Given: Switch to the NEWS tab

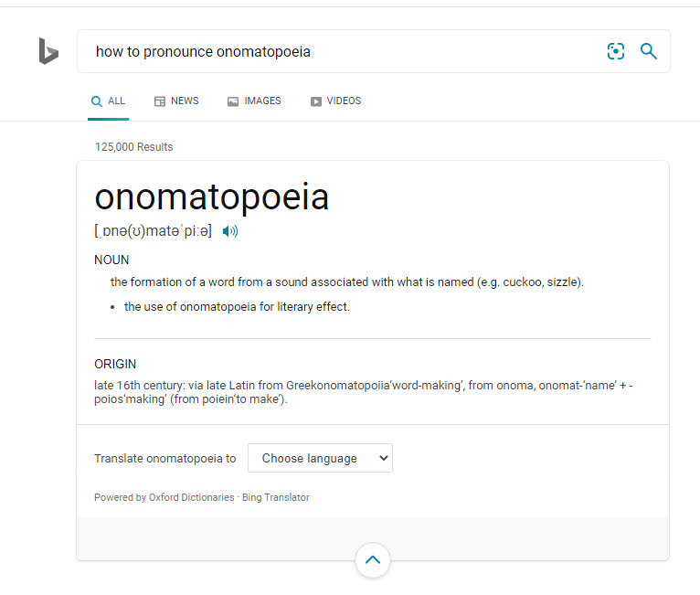Looking at the screenshot, I should tap(185, 101).
